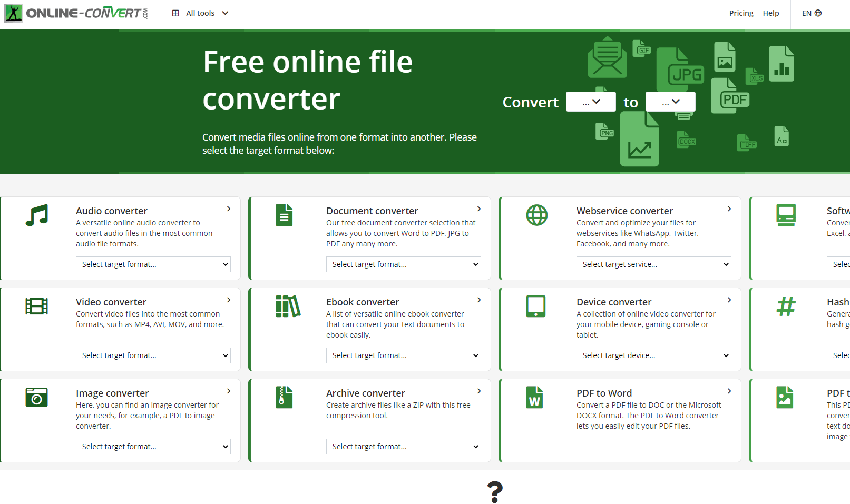Expand the Video converter arrow chevron
Screen dimensions: 850x504
229,300
